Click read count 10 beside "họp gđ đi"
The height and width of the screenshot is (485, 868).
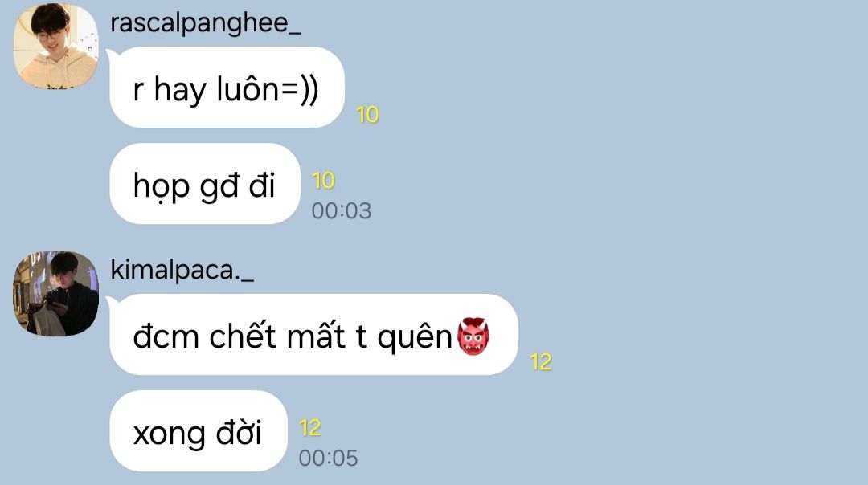[x=323, y=181]
